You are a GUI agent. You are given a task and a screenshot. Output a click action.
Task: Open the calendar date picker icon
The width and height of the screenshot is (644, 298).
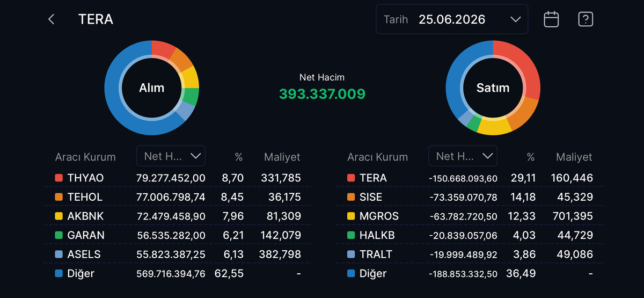click(x=551, y=19)
